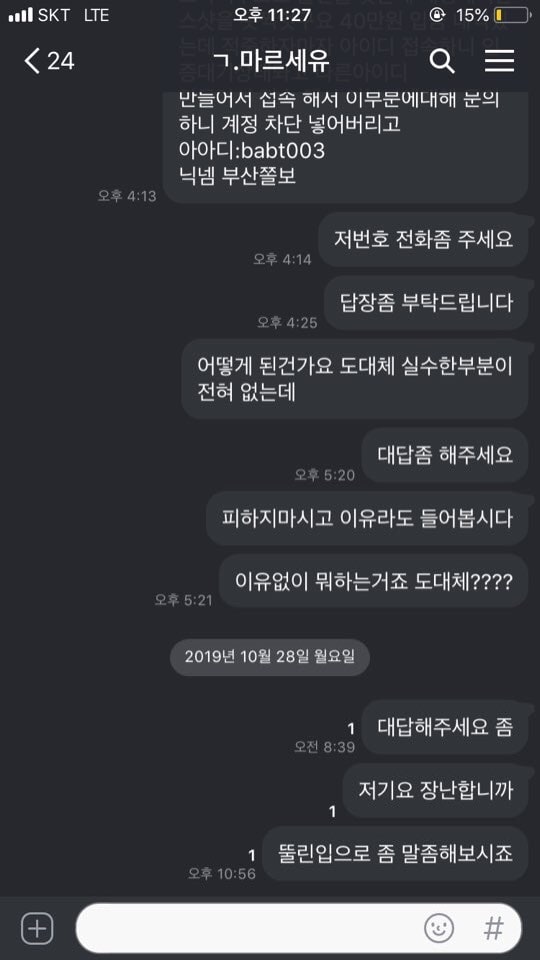The image size is (540, 960).
Task: Tap the message 저번호 전화좀 주세요
Action: [x=423, y=239]
